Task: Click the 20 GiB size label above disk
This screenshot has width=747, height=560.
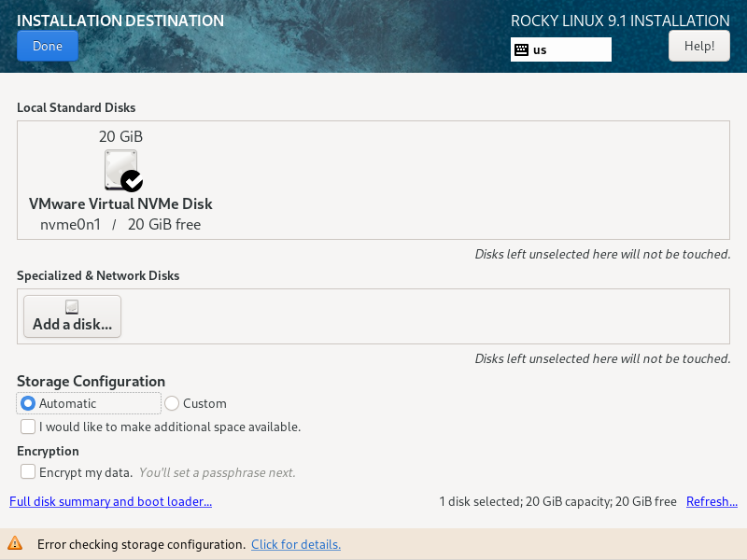Action: pyautogui.click(x=121, y=136)
